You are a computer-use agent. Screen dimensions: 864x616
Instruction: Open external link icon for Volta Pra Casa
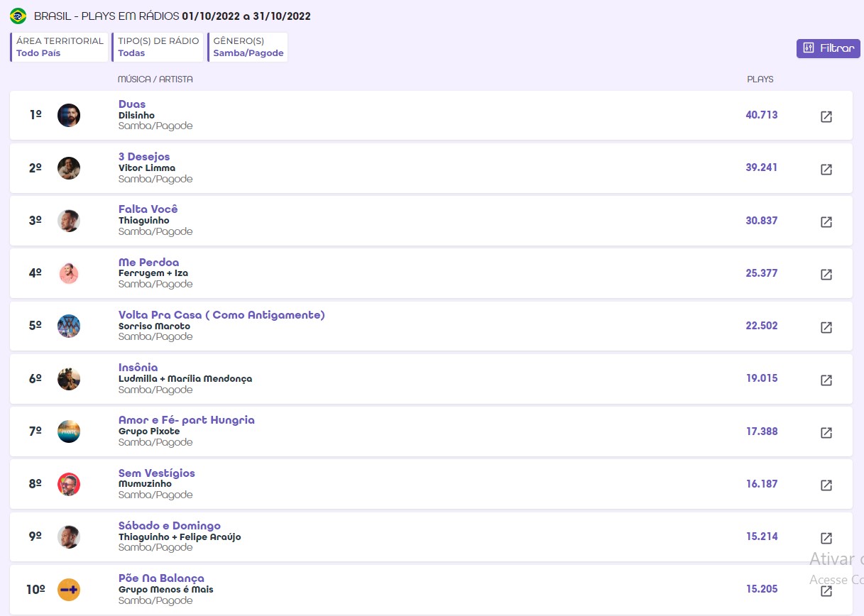pyautogui.click(x=826, y=327)
